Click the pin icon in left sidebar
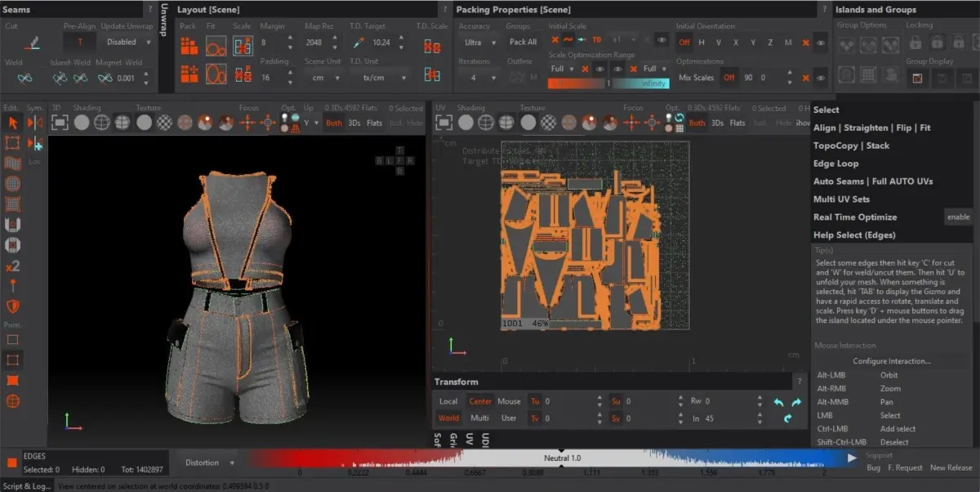Viewport: 980px width, 492px height. 12,286
